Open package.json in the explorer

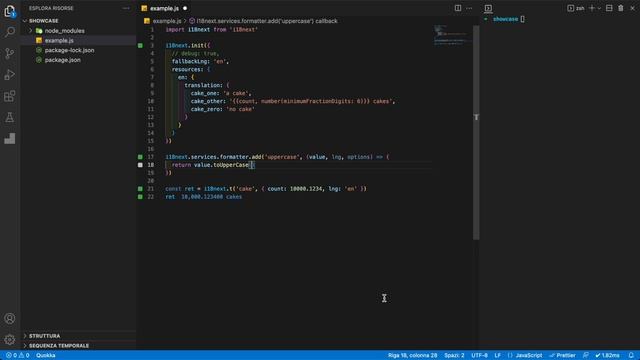pos(62,60)
